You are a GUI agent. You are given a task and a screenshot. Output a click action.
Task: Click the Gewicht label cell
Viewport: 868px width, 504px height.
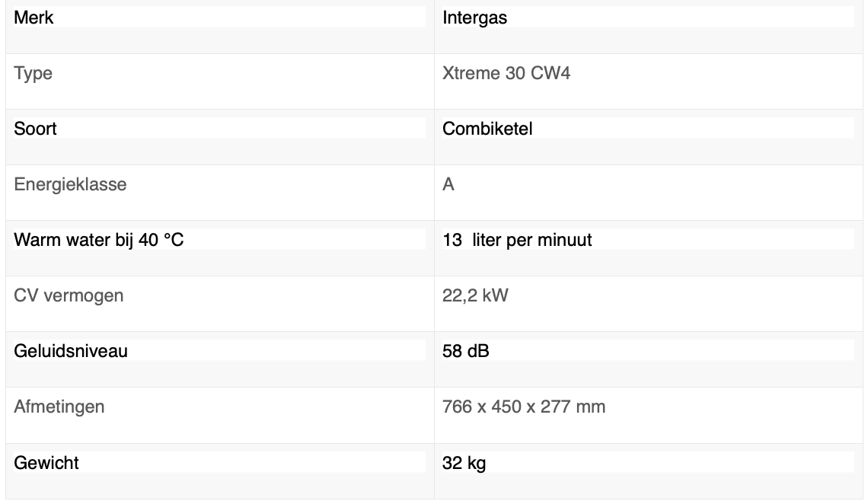(46, 462)
